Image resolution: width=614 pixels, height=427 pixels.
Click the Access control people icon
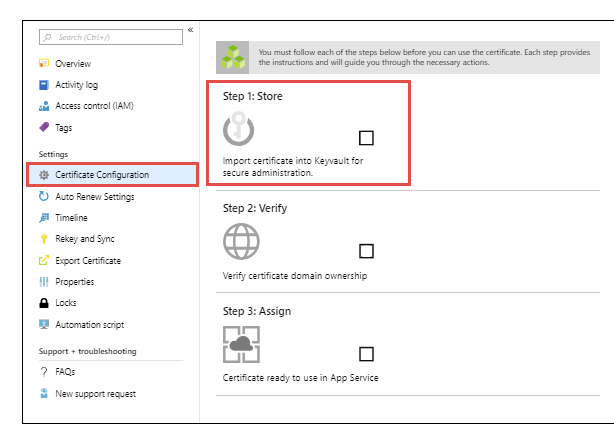click(44, 106)
